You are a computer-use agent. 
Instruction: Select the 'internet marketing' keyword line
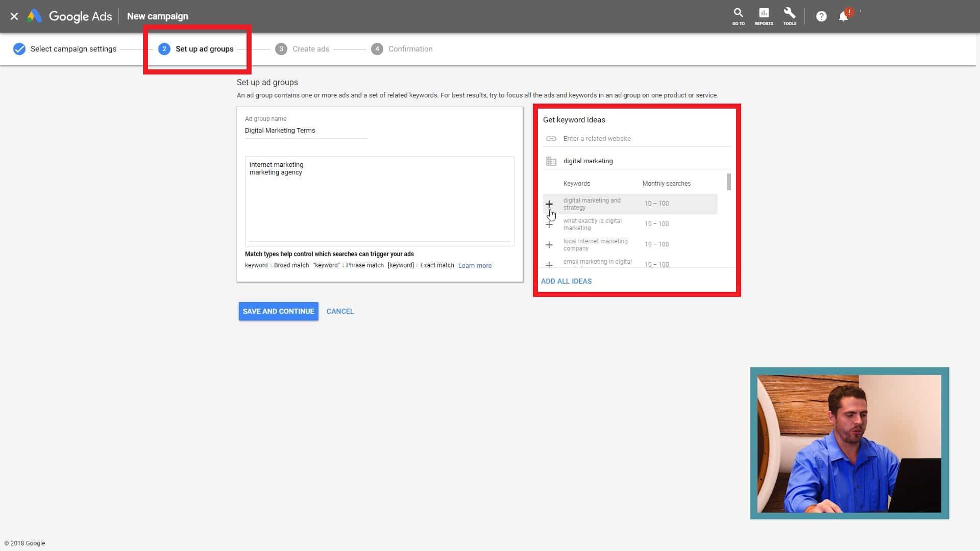[x=276, y=165]
